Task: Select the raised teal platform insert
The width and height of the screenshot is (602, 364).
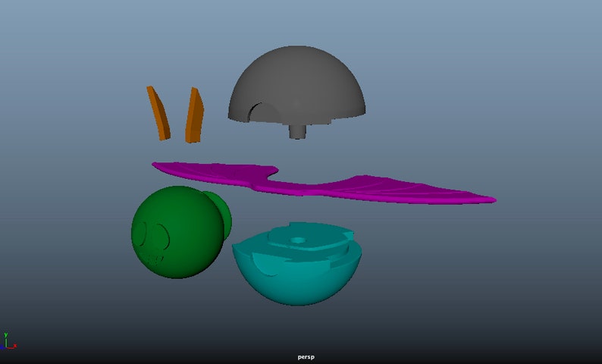Action: point(309,237)
